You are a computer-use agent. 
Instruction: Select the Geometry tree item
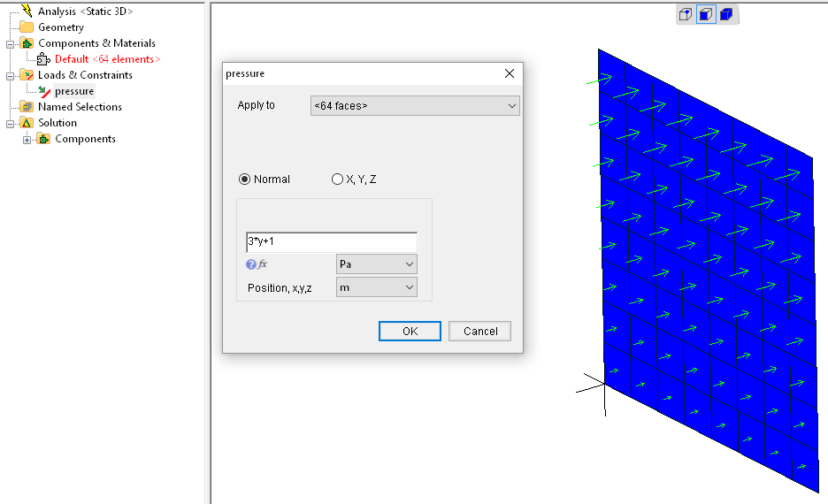tap(61, 27)
